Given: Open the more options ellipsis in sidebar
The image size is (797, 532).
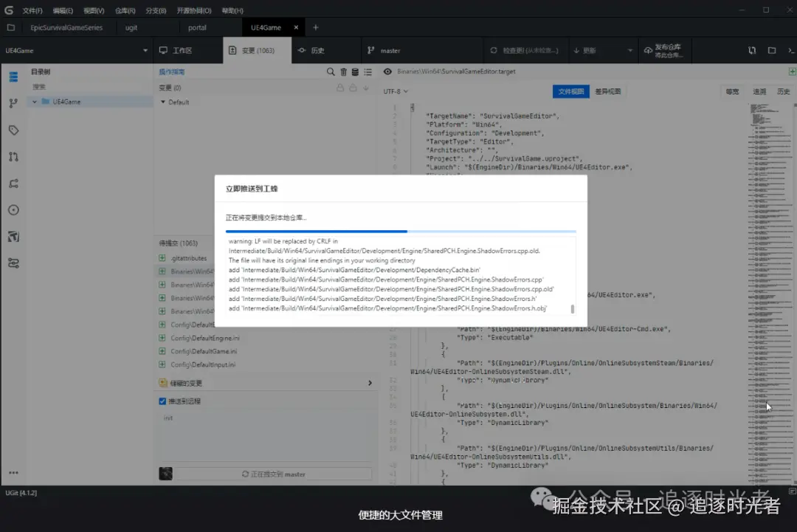Looking at the screenshot, I should [x=14, y=472].
